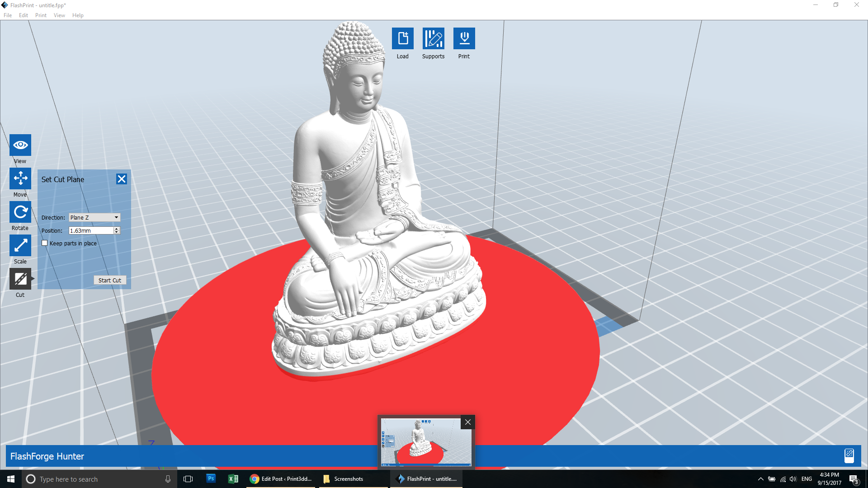
Task: Open the Direction Plane Z dropdown
Action: [94, 217]
